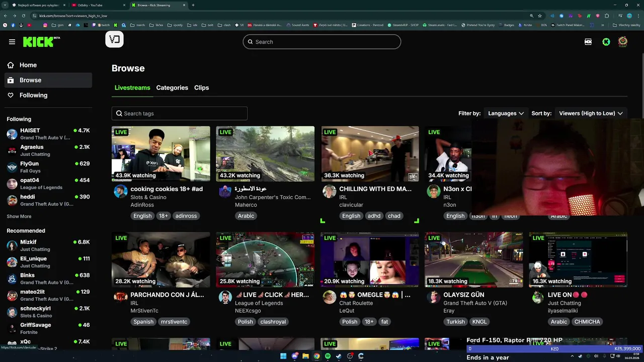
Task: Switch to the Clips tab
Action: tap(201, 87)
